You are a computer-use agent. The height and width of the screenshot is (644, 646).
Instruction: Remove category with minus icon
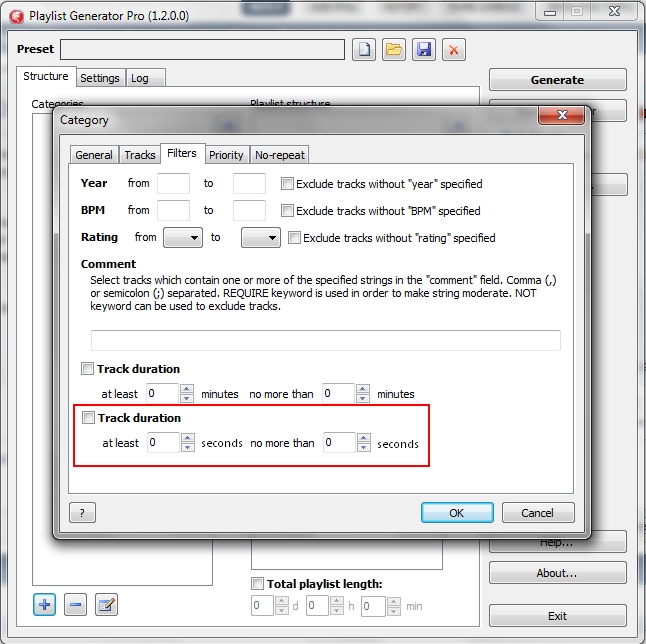point(75,604)
